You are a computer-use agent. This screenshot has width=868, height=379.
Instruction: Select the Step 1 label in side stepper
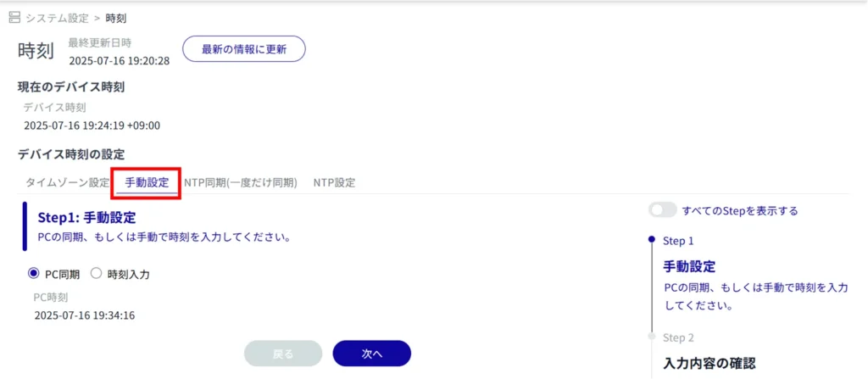[679, 241]
